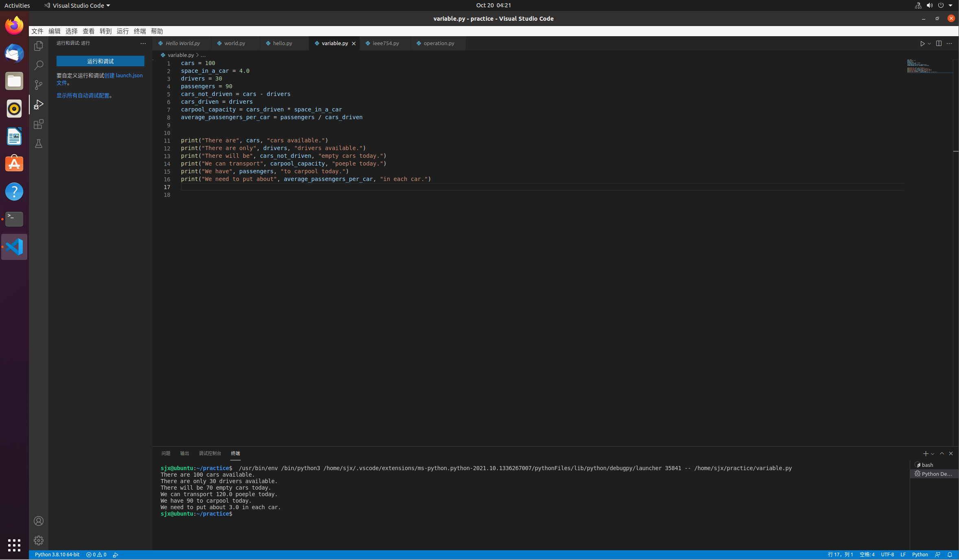Click the Split Editor Right icon
The width and height of the screenshot is (959, 560).
(x=939, y=44)
